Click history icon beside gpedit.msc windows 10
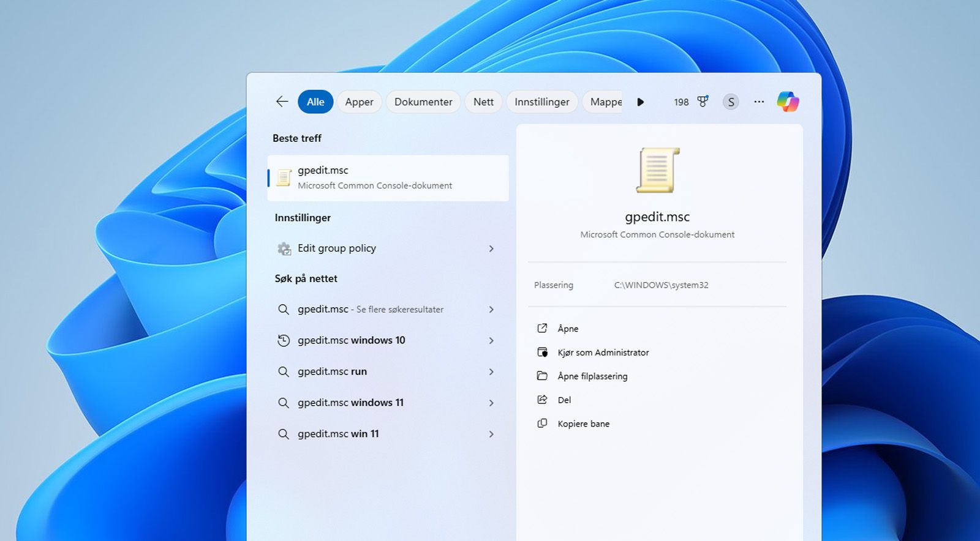This screenshot has height=541, width=980. click(284, 340)
